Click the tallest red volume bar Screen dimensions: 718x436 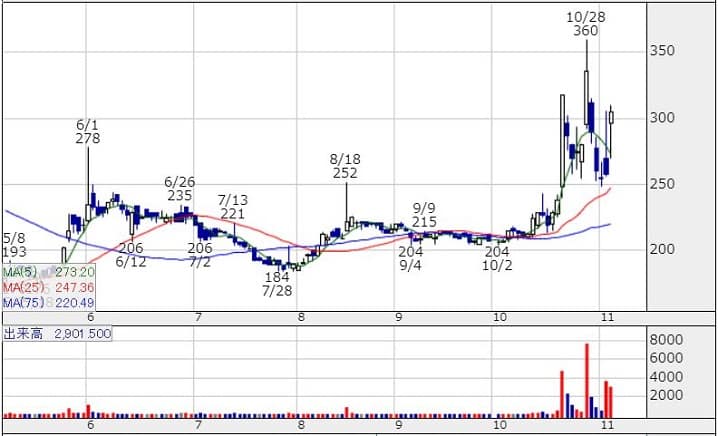tap(587, 381)
